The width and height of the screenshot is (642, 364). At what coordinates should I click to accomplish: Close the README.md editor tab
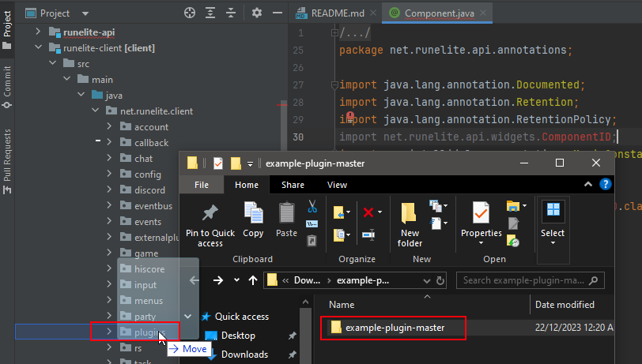point(373,13)
